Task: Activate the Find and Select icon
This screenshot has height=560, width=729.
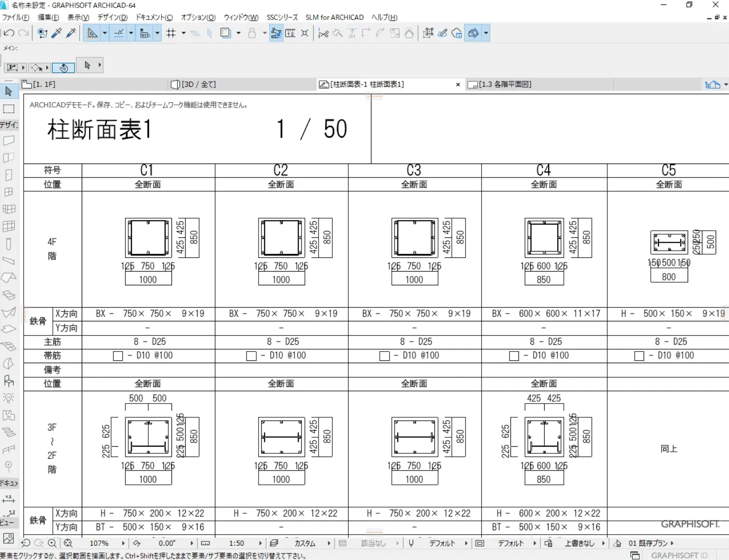Action: [42, 33]
